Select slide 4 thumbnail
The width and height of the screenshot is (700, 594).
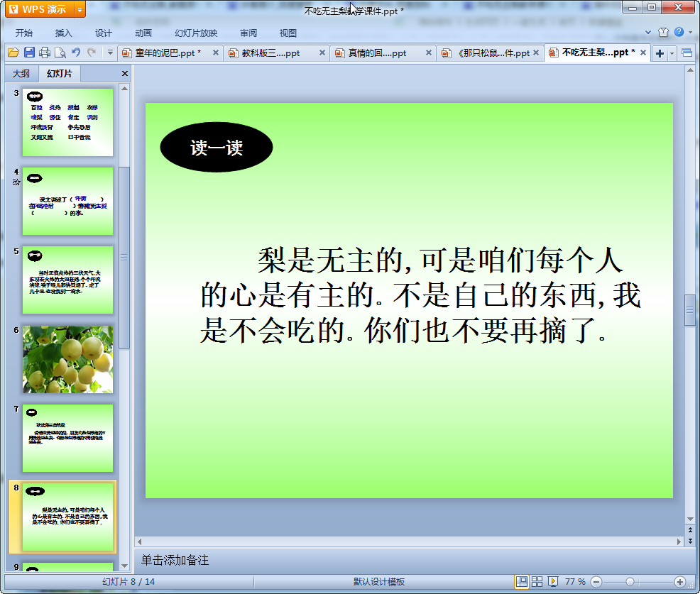pyautogui.click(x=68, y=201)
